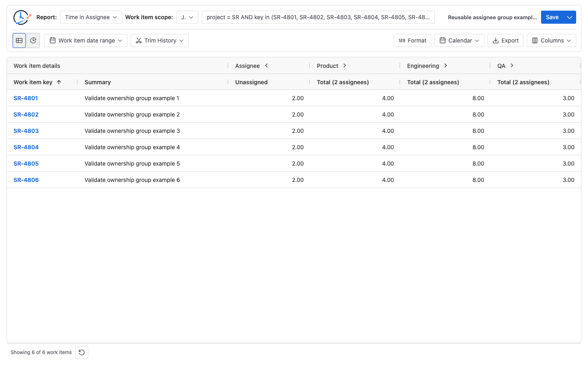Click Product Total (2 assignees) header
The image size is (588, 368).
(x=343, y=82)
